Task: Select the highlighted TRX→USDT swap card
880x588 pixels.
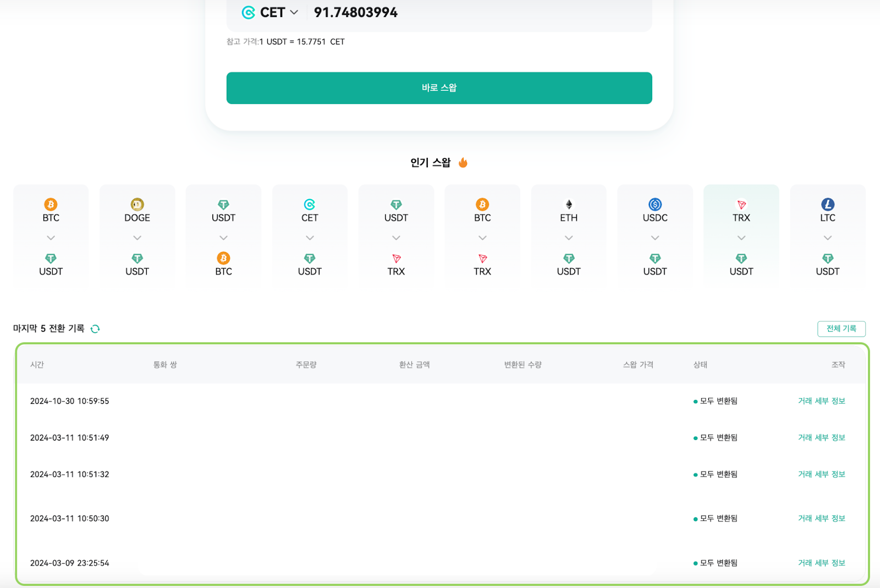Action: [741, 237]
